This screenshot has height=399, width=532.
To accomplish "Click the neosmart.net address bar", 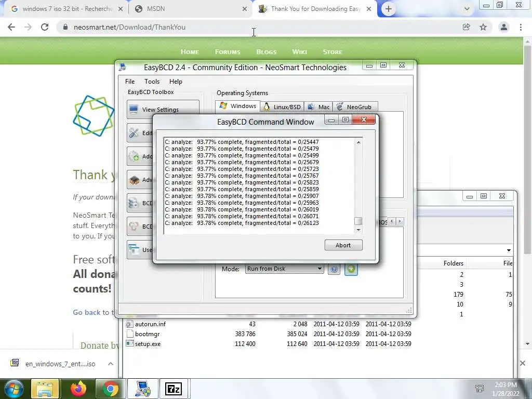I will point(260,27).
